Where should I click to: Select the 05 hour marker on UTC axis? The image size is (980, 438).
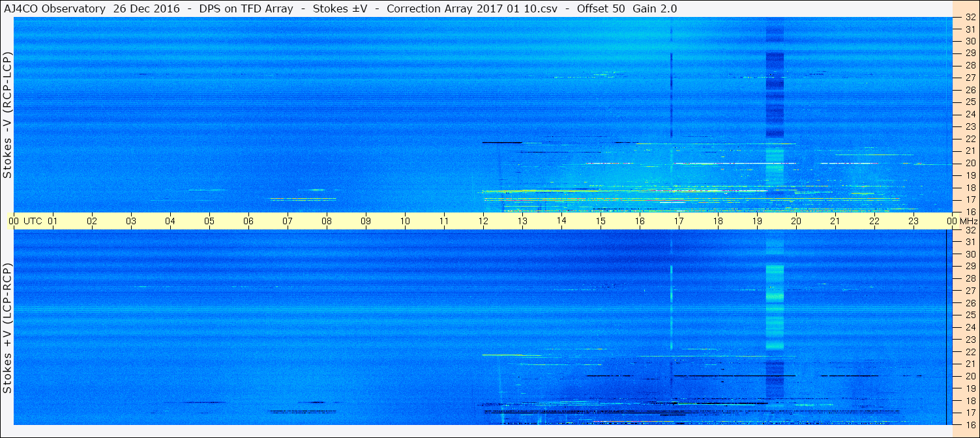click(x=209, y=222)
